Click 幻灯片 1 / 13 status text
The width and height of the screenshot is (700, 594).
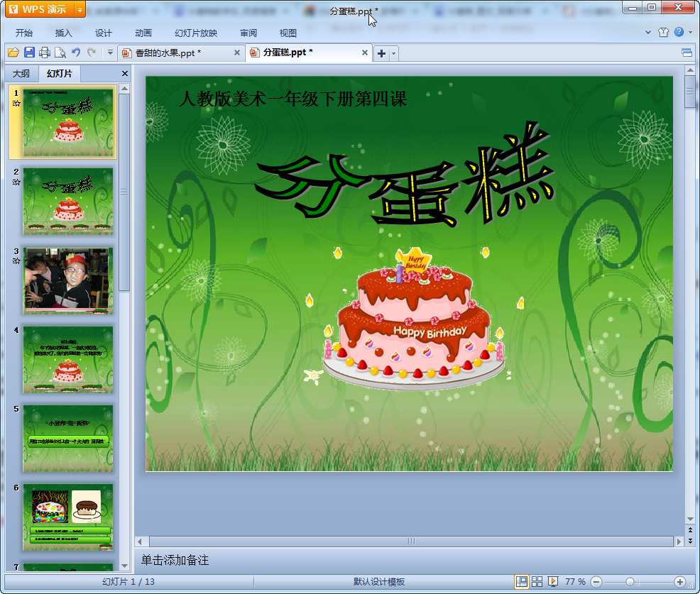(128, 581)
